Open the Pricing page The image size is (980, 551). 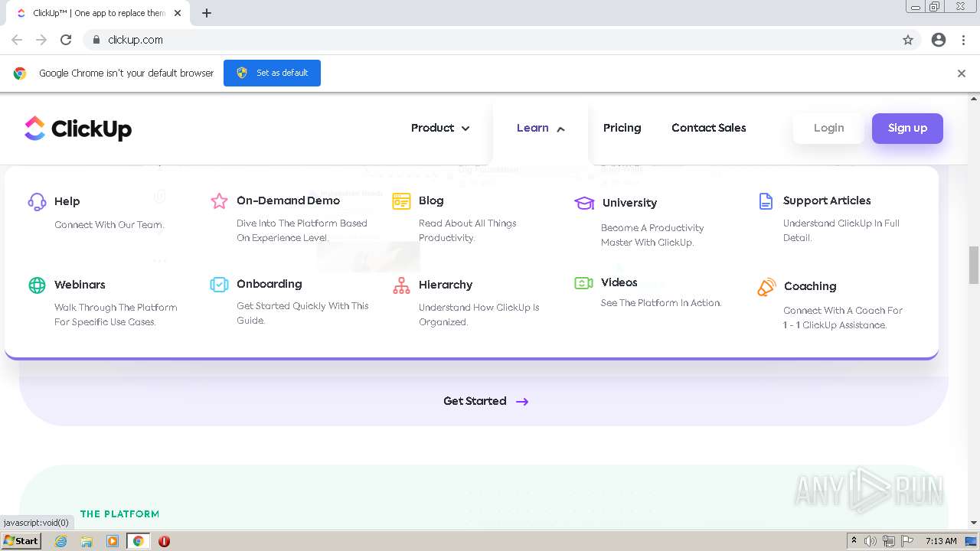click(x=622, y=128)
